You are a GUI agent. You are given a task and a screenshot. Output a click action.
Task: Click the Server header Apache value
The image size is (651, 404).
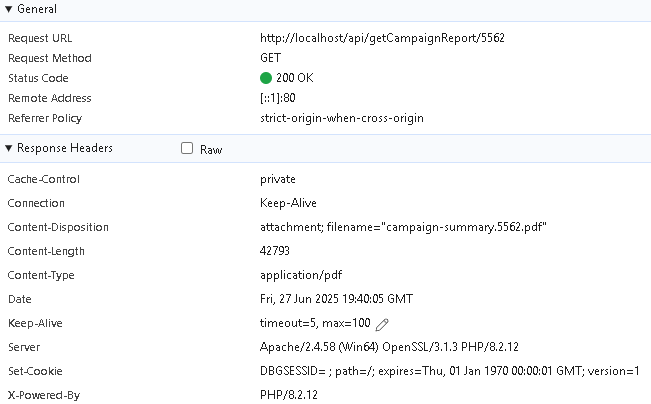pos(389,347)
